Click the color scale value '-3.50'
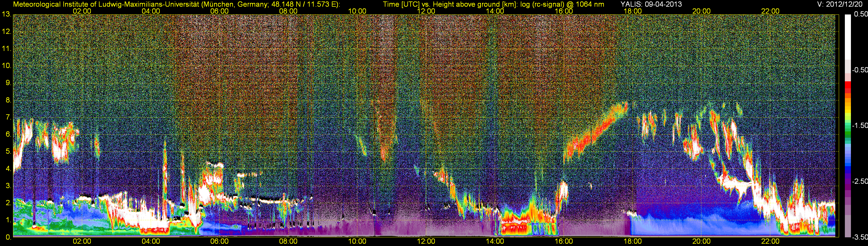868x246 pixels. point(860,237)
